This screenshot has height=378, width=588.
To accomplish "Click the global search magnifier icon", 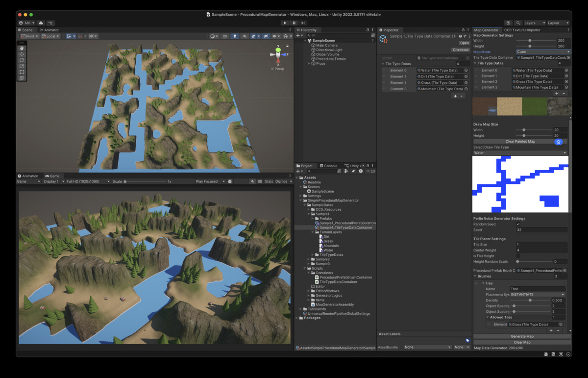I will (x=517, y=23).
